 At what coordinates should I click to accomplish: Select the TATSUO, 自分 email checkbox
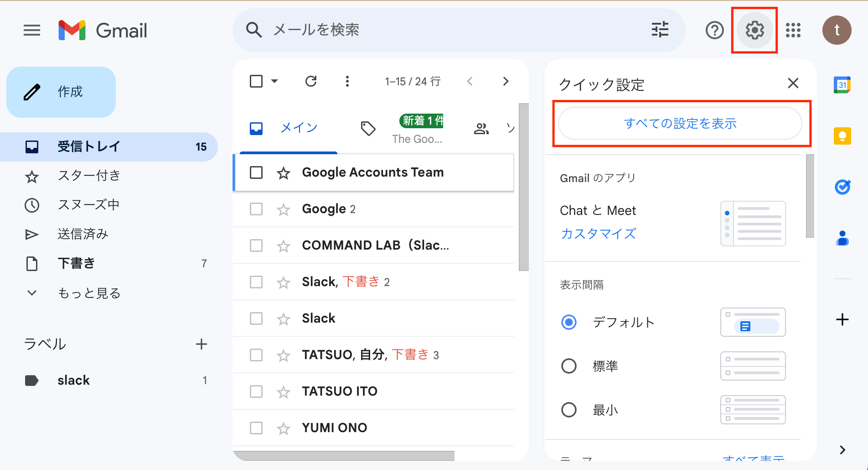pos(256,355)
